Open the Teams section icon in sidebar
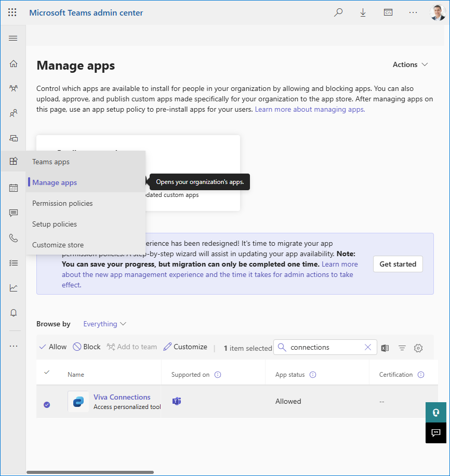The image size is (450, 476). click(x=14, y=88)
